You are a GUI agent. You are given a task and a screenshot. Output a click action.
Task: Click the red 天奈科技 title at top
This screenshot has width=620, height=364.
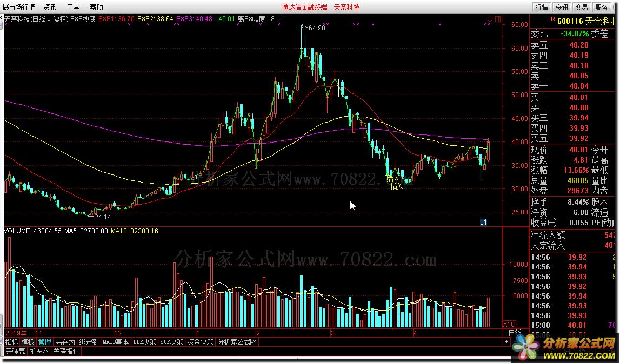pos(347,7)
